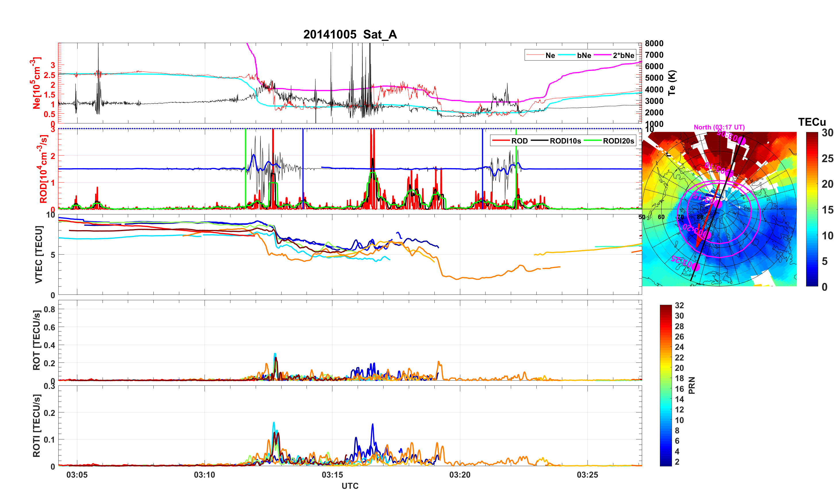This screenshot has width=834, height=504.
Task: Click the red Ne line sample in legend
Action: pos(536,55)
